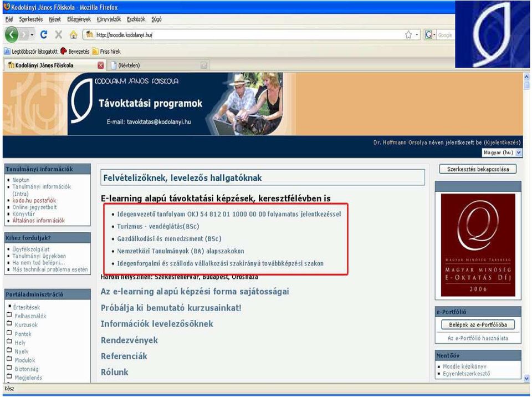
Task: Open the Értesítések admin item
Action: [27, 307]
